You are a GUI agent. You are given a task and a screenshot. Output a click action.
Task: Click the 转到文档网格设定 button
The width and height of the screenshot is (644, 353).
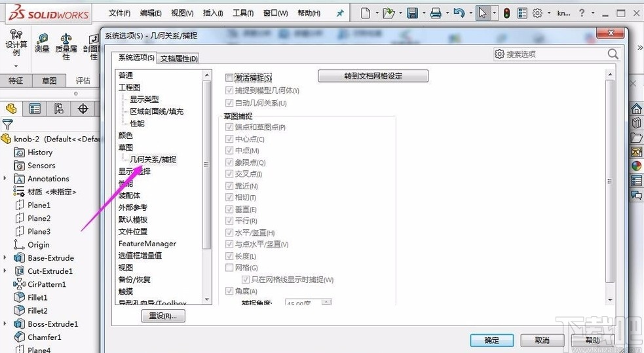[373, 76]
